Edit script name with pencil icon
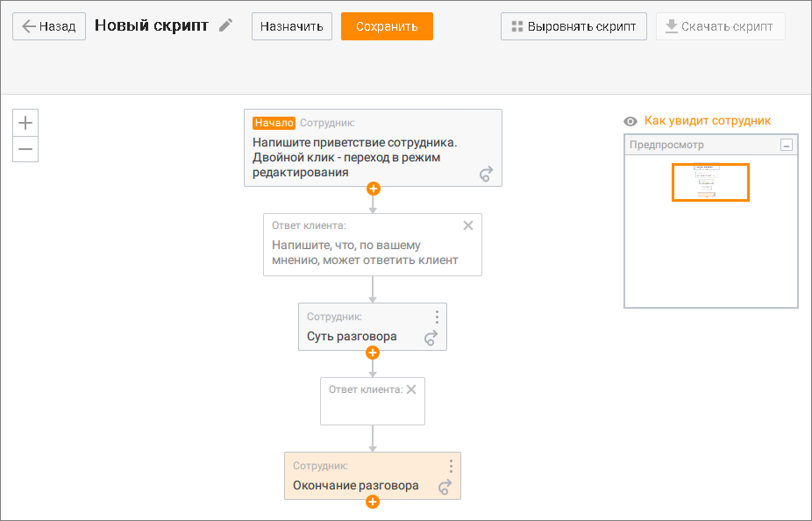The width and height of the screenshot is (812, 521). 225,25
